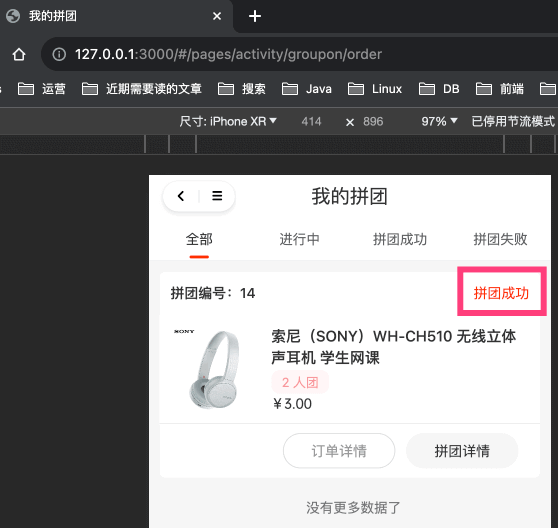Go back using the page back arrow
Image resolution: width=558 pixels, height=528 pixels.
point(181,196)
